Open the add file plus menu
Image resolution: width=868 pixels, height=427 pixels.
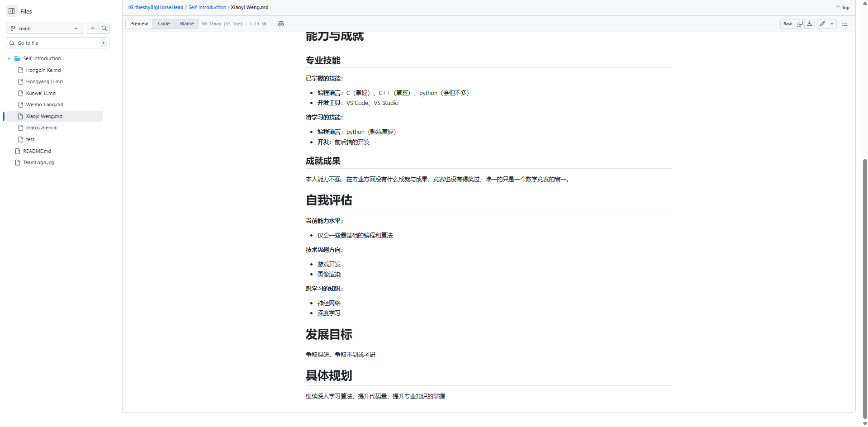point(92,28)
